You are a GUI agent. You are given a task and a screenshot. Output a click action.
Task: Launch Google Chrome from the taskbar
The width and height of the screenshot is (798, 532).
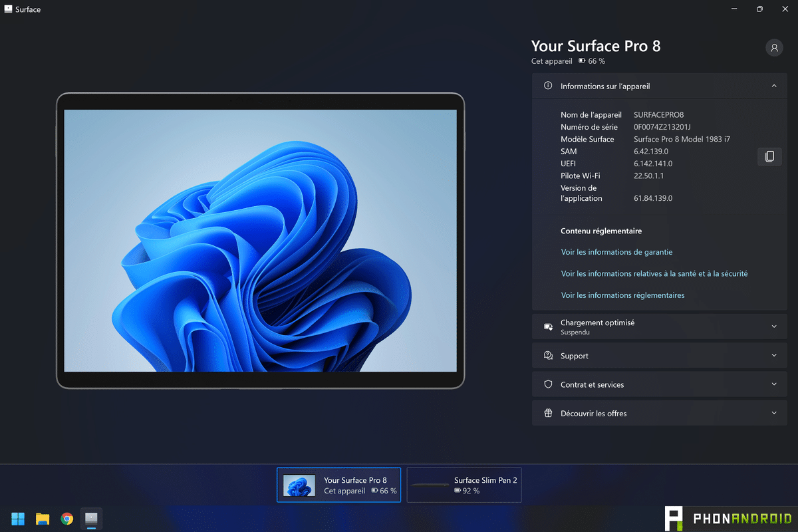66,518
